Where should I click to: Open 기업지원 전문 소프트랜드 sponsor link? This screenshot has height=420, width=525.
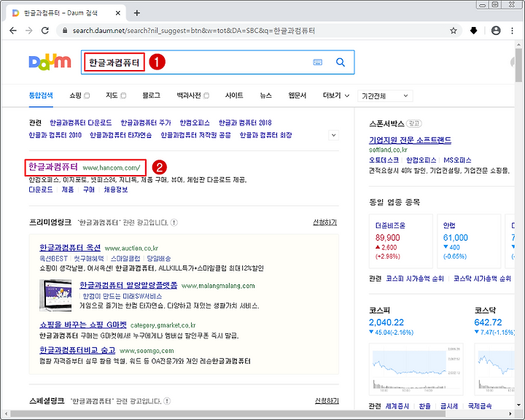click(410, 140)
